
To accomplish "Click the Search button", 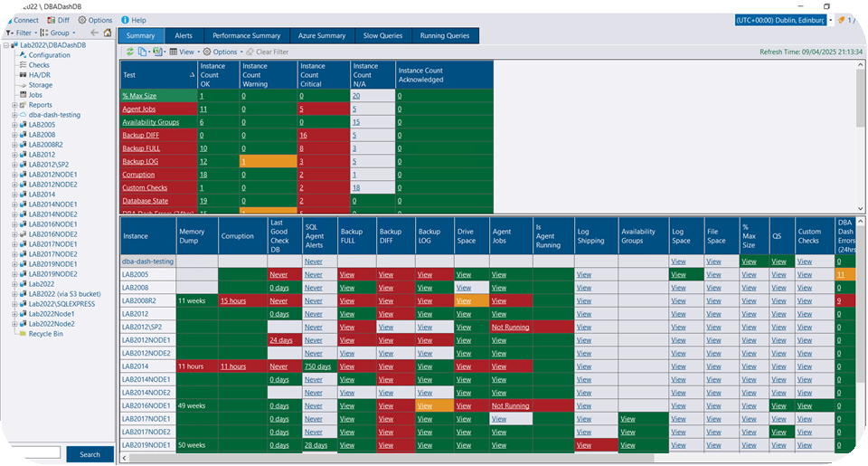I will (90, 454).
